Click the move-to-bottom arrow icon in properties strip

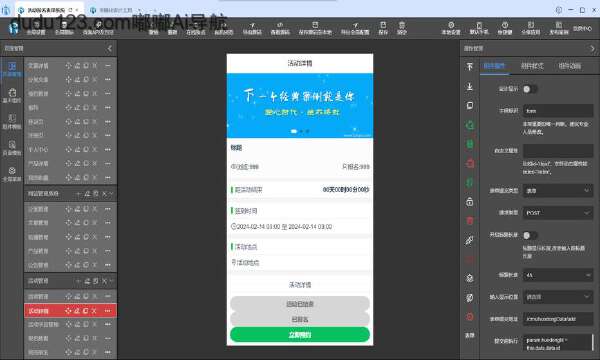(x=470, y=86)
